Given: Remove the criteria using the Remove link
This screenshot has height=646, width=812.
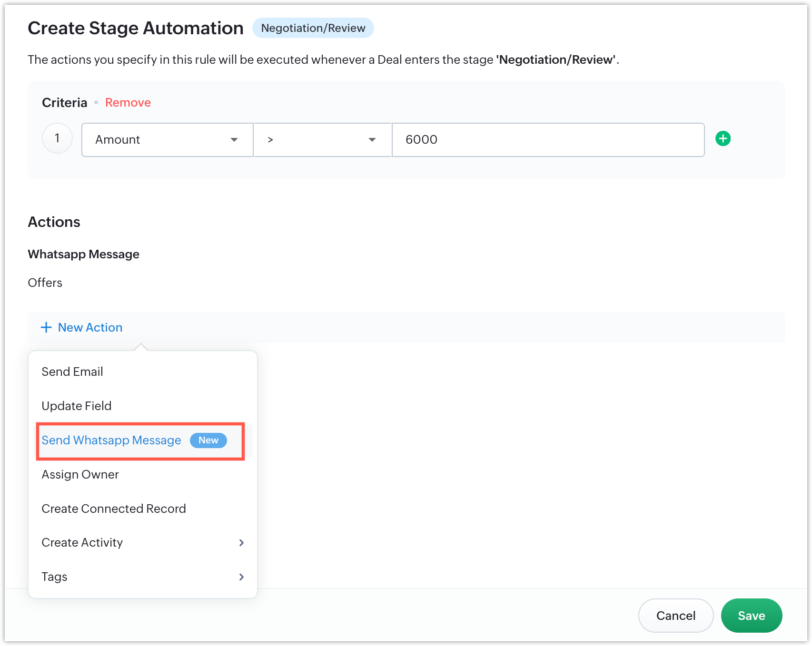Looking at the screenshot, I should 128,102.
